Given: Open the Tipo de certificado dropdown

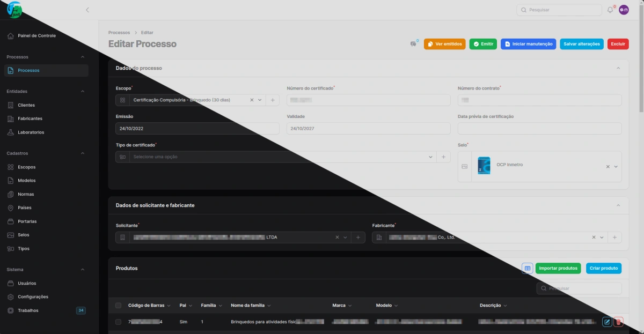Looking at the screenshot, I should (x=279, y=157).
